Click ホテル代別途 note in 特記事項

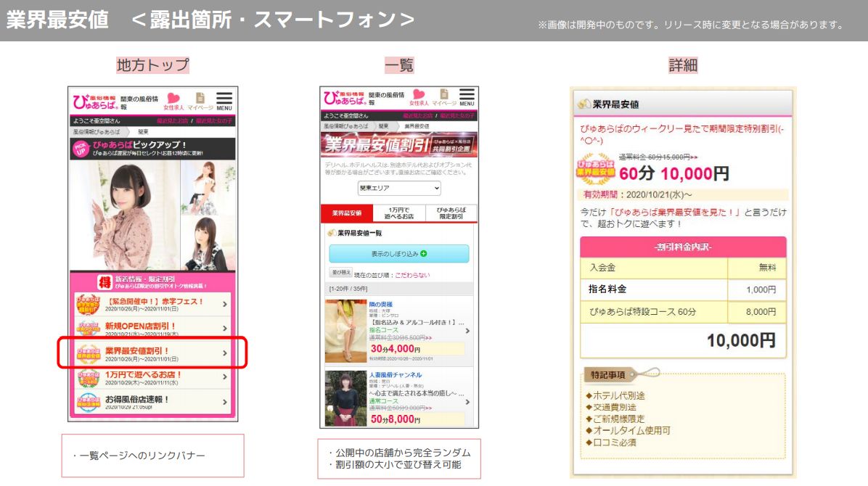(615, 395)
